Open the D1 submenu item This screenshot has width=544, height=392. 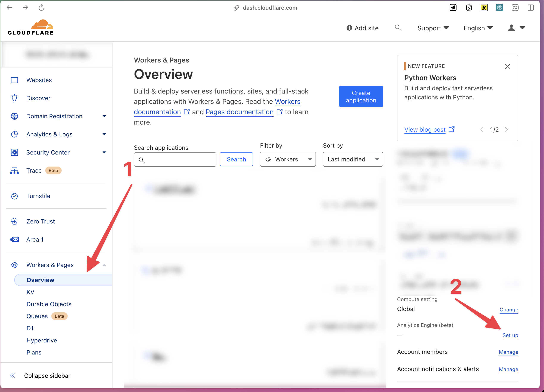30,328
